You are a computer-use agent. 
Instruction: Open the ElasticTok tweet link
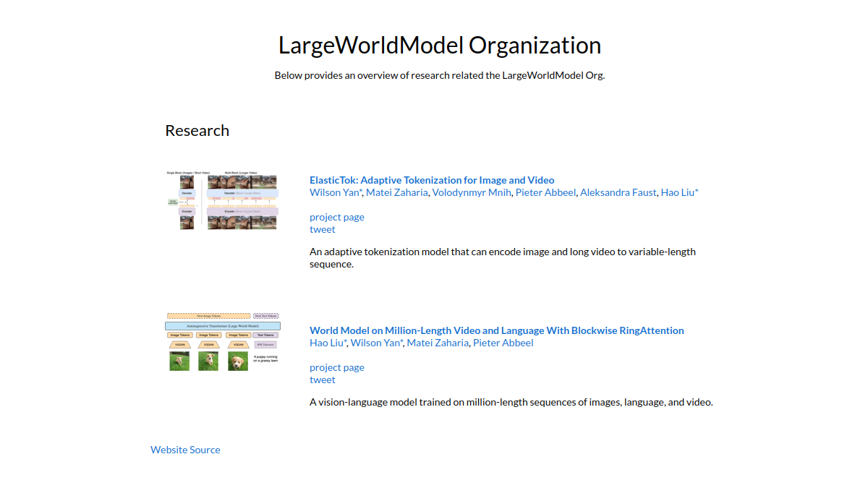click(323, 229)
